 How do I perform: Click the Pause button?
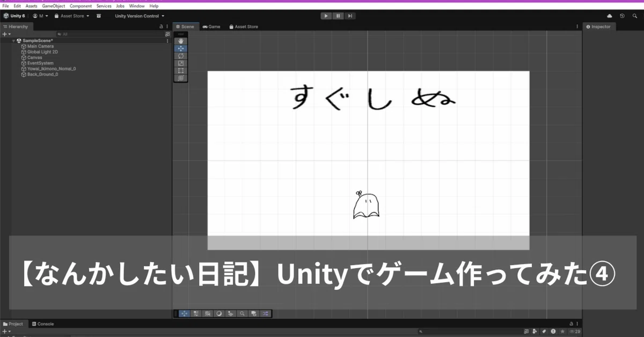click(338, 16)
